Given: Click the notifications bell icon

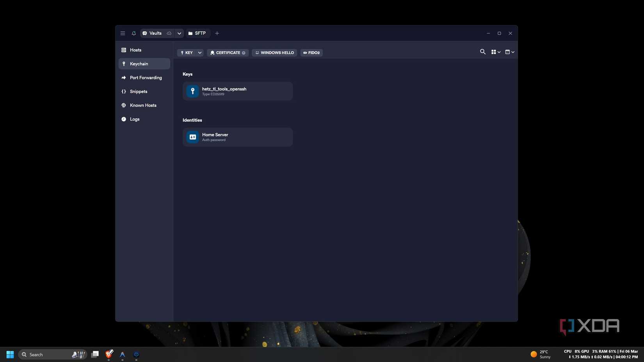Looking at the screenshot, I should (x=133, y=33).
